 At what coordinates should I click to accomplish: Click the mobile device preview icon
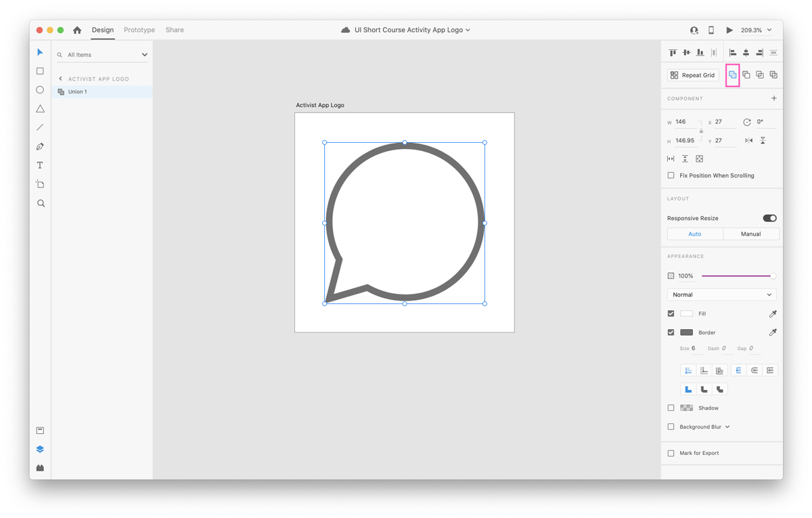click(x=711, y=30)
